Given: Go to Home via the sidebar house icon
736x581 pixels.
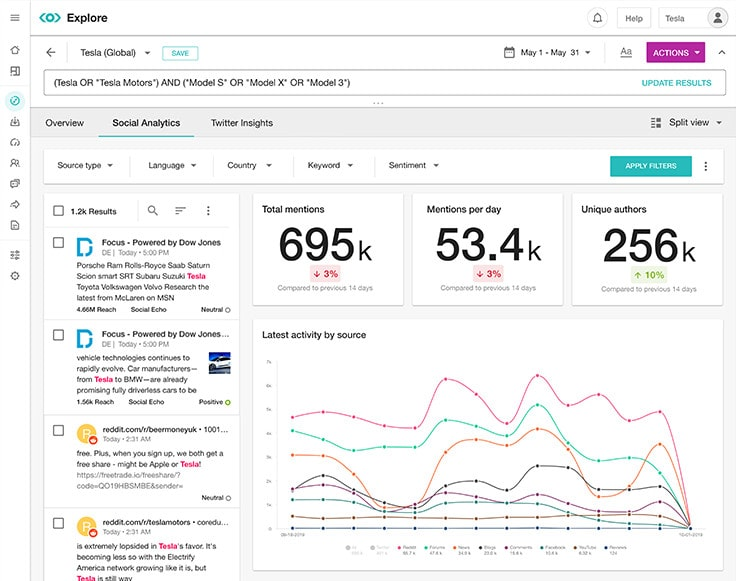Looking at the screenshot, I should 15,50.
